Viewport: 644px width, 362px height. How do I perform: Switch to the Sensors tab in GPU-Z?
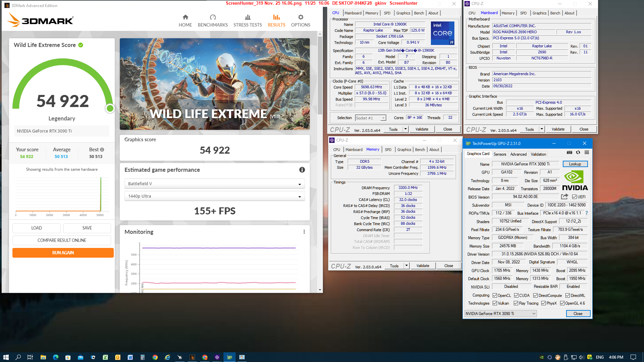[x=500, y=154]
